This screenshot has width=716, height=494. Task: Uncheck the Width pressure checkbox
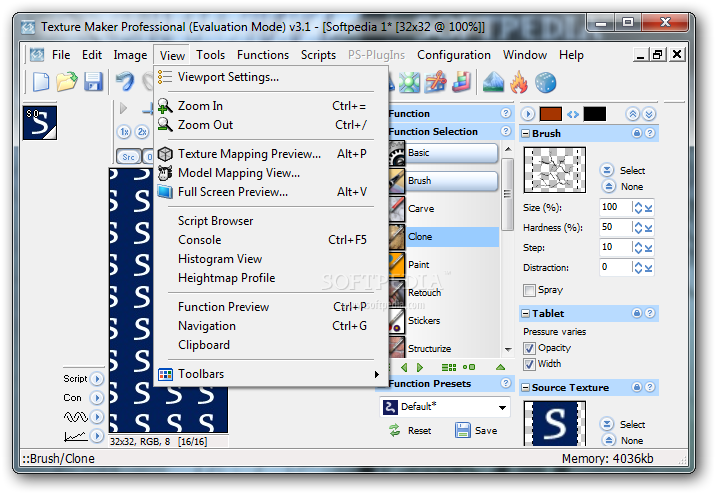point(529,364)
